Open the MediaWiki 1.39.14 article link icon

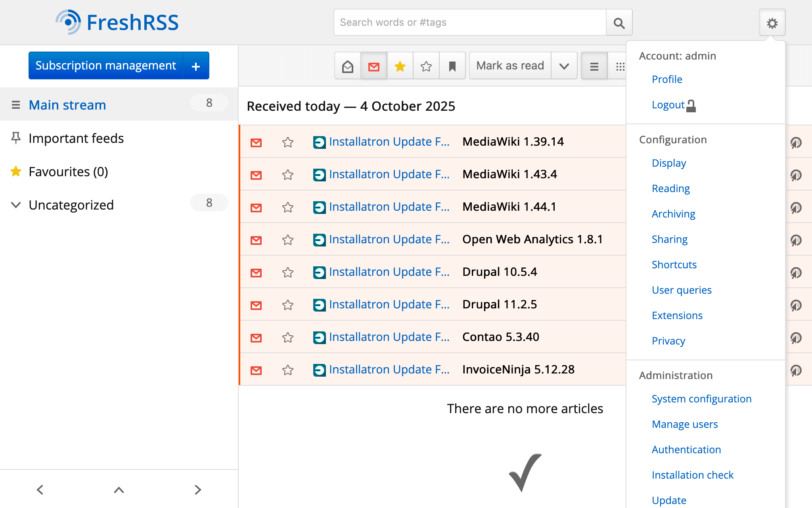[x=796, y=142]
